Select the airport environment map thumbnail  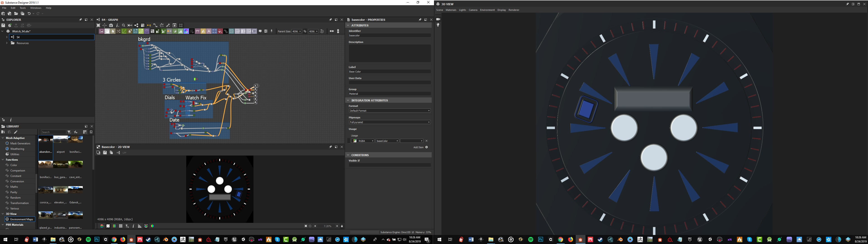pos(61,140)
